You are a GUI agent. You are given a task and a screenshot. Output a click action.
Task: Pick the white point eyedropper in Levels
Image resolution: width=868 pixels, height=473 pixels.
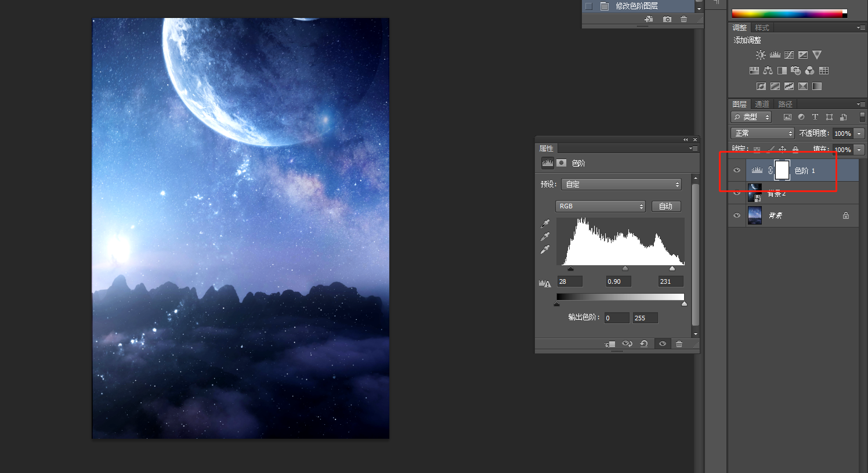pos(545,249)
